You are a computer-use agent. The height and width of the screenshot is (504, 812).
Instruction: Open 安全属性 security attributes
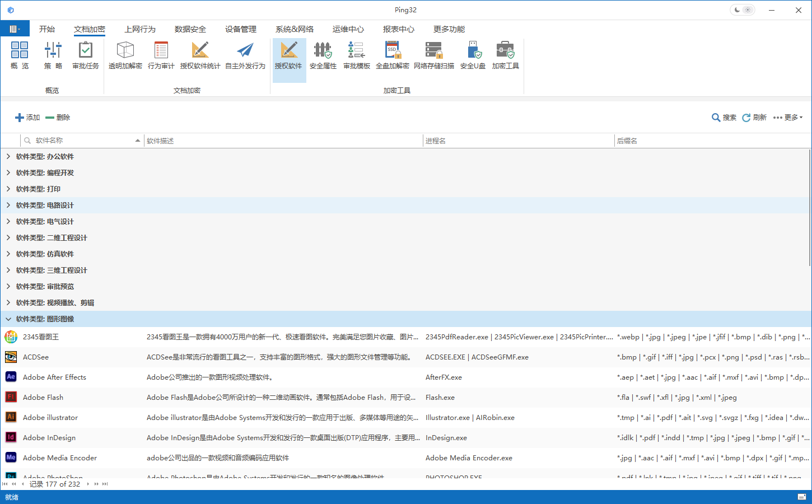[323, 55]
